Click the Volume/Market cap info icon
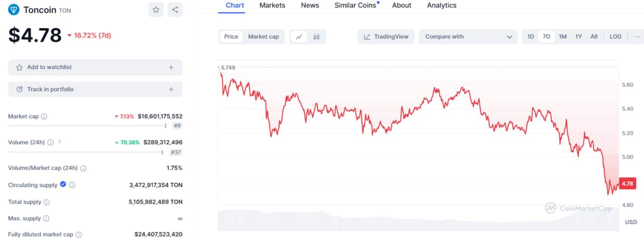 (x=83, y=169)
